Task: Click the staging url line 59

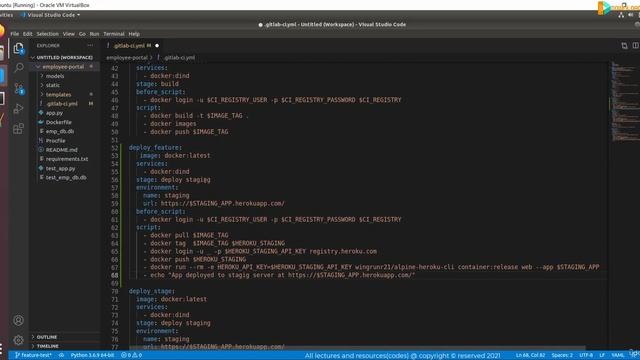Action: [213, 204]
